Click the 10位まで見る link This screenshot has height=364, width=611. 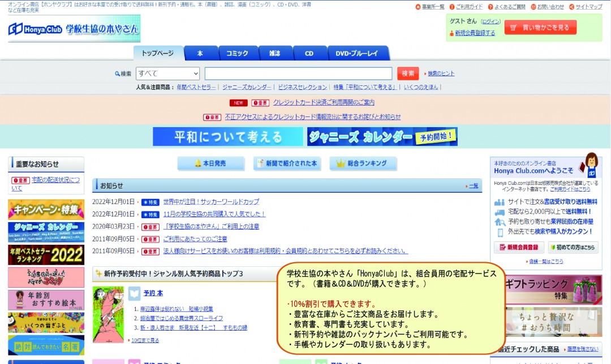pos(145,340)
